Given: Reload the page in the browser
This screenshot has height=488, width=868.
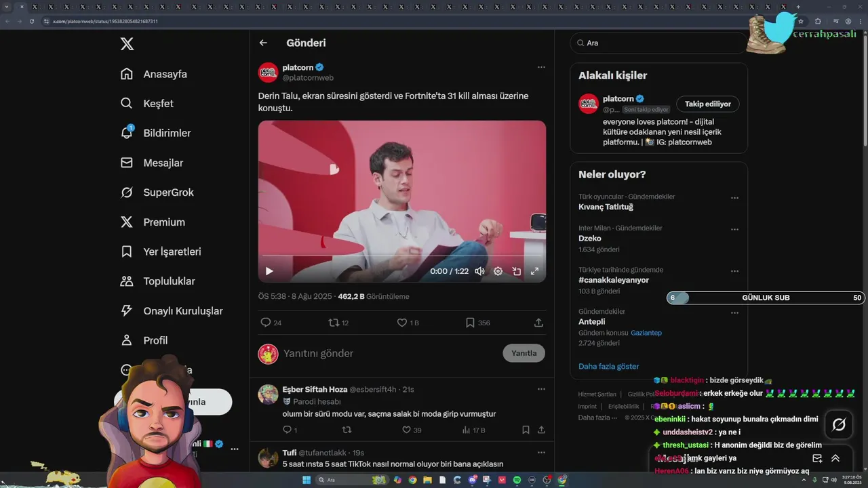Looking at the screenshot, I should coord(31,21).
